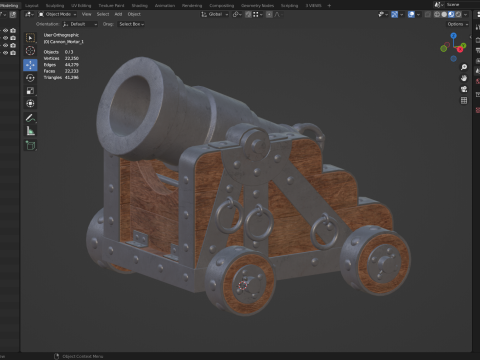Toggle eye visibility on top outliner row

(x=6, y=30)
